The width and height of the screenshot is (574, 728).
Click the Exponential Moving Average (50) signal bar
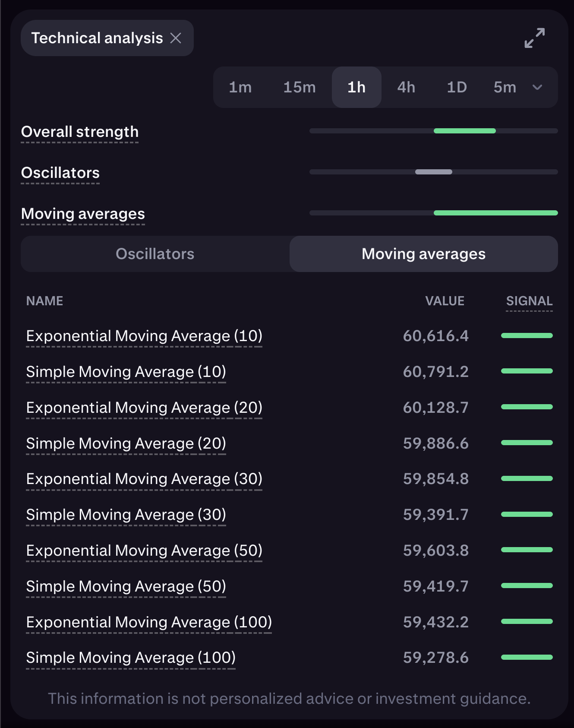pos(527,550)
